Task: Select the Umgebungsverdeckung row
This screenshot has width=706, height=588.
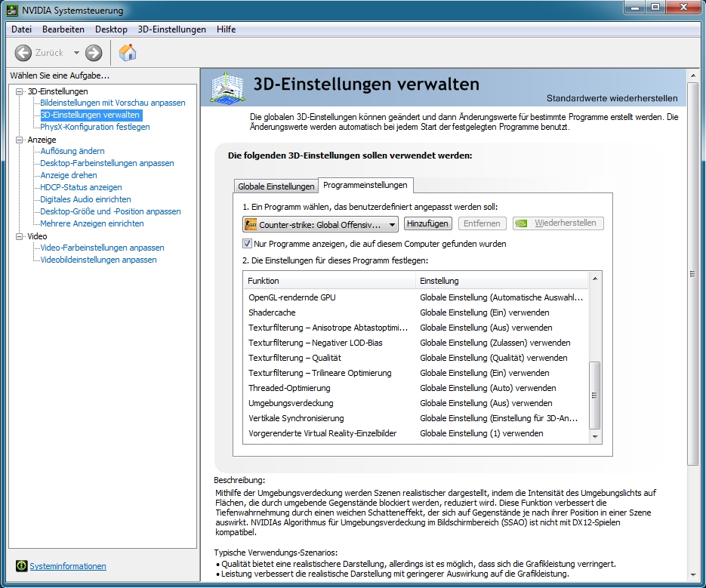Action: click(x=415, y=403)
